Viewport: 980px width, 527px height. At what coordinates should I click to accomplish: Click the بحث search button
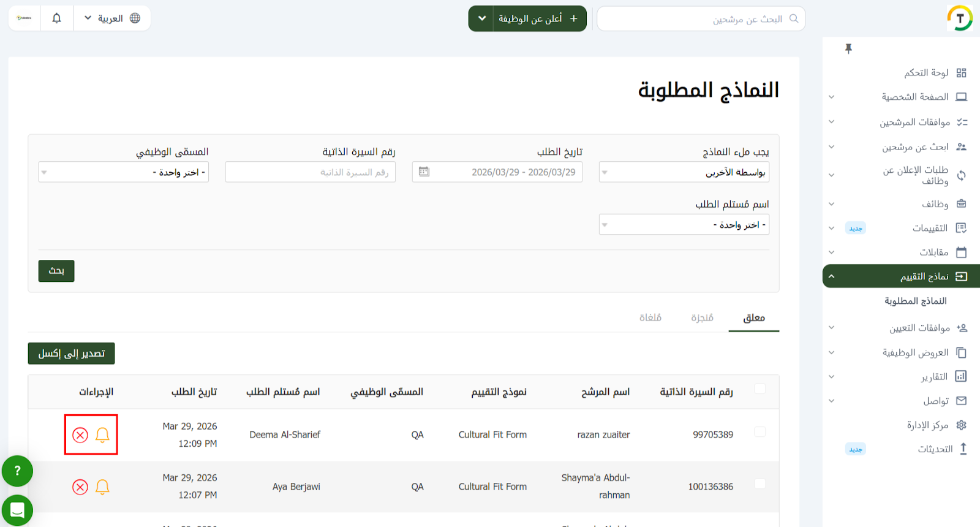click(56, 271)
